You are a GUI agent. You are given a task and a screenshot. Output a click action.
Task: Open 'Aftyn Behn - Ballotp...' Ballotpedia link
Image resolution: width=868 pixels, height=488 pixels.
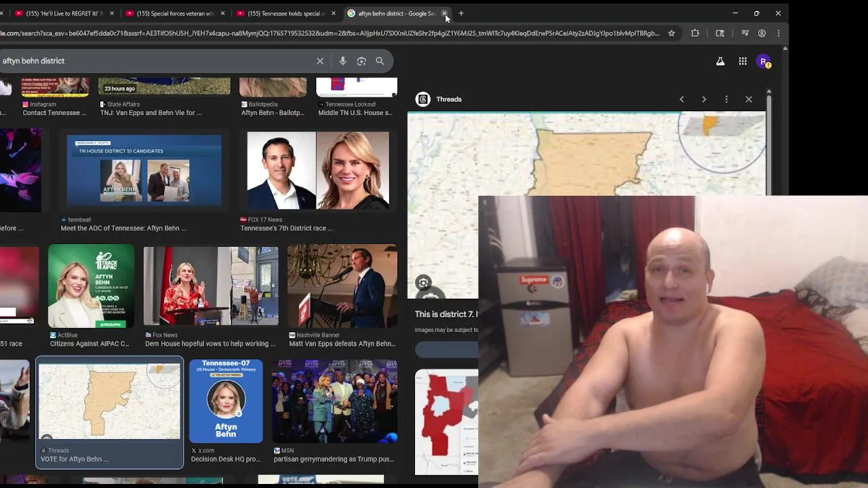[273, 113]
